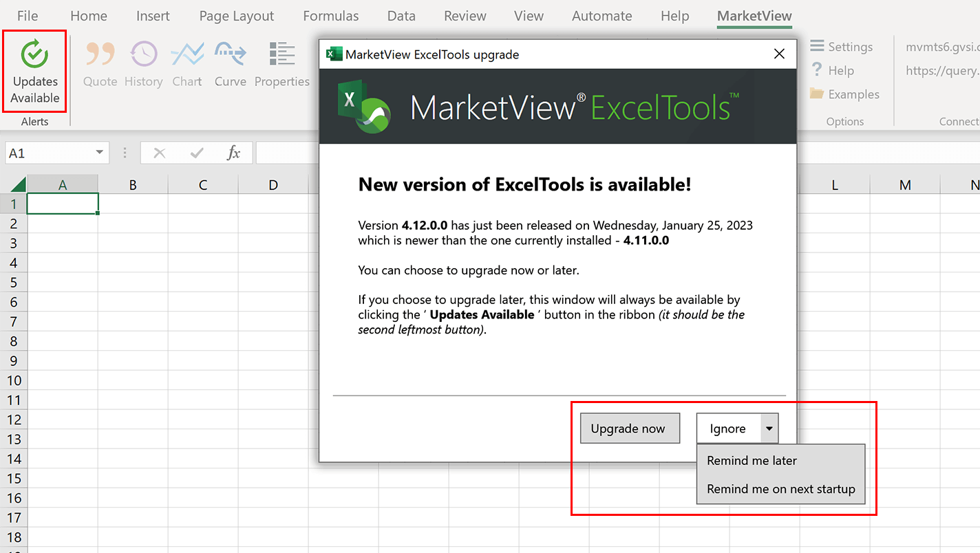
Task: Click the https://query URL text
Action: (942, 70)
